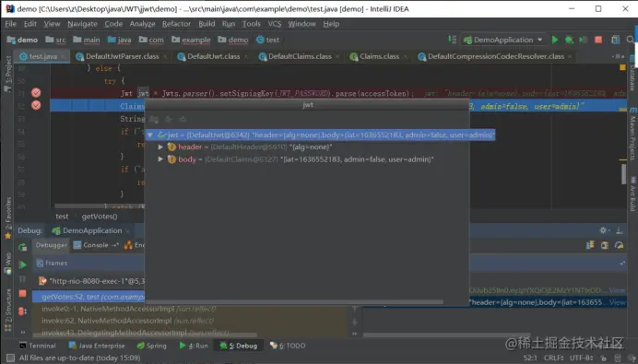Click the Pause Program icon in debug sidebar
638x364 pixels.
tap(23, 279)
